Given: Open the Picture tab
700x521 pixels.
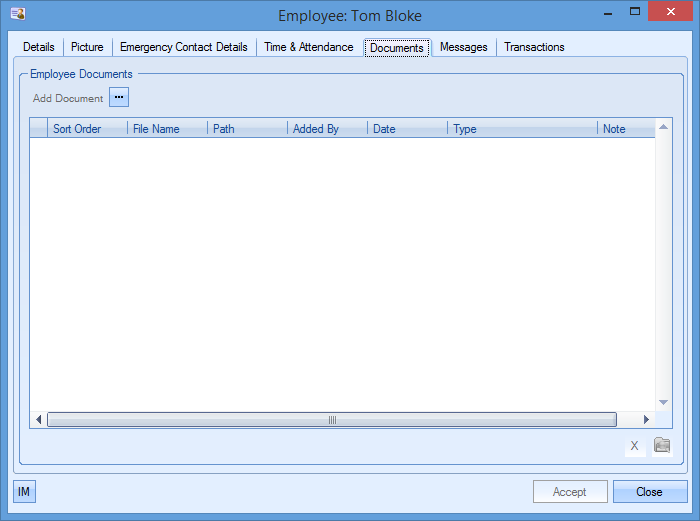Looking at the screenshot, I should [x=87, y=47].
